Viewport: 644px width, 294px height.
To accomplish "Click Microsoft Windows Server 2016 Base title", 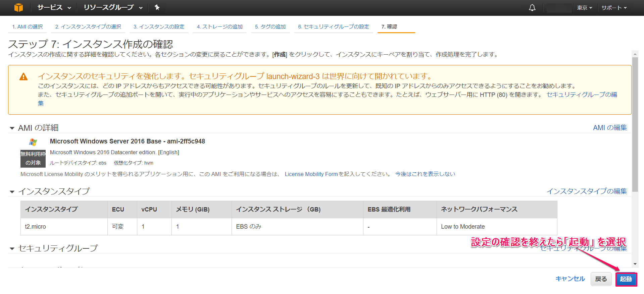I will [x=128, y=141].
